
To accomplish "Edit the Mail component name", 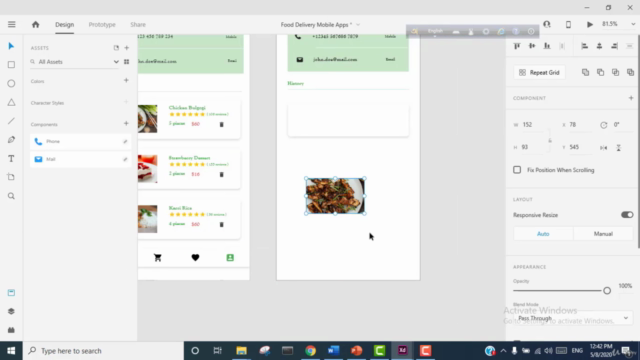I will coord(125,160).
